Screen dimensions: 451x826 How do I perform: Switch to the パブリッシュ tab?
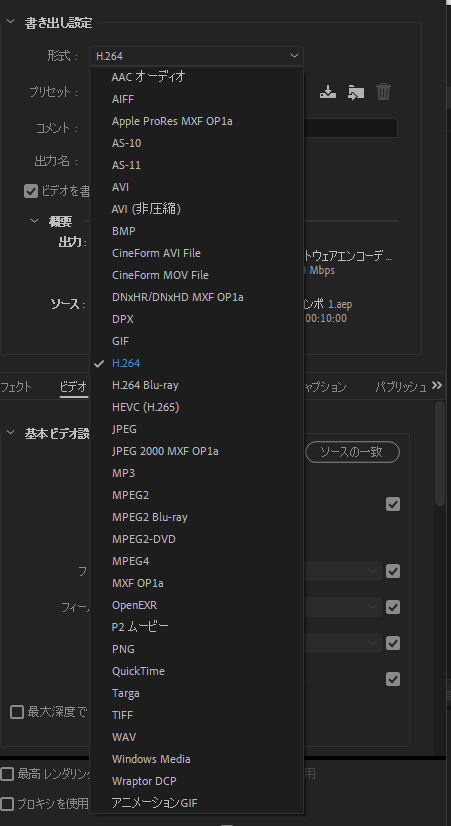401,387
